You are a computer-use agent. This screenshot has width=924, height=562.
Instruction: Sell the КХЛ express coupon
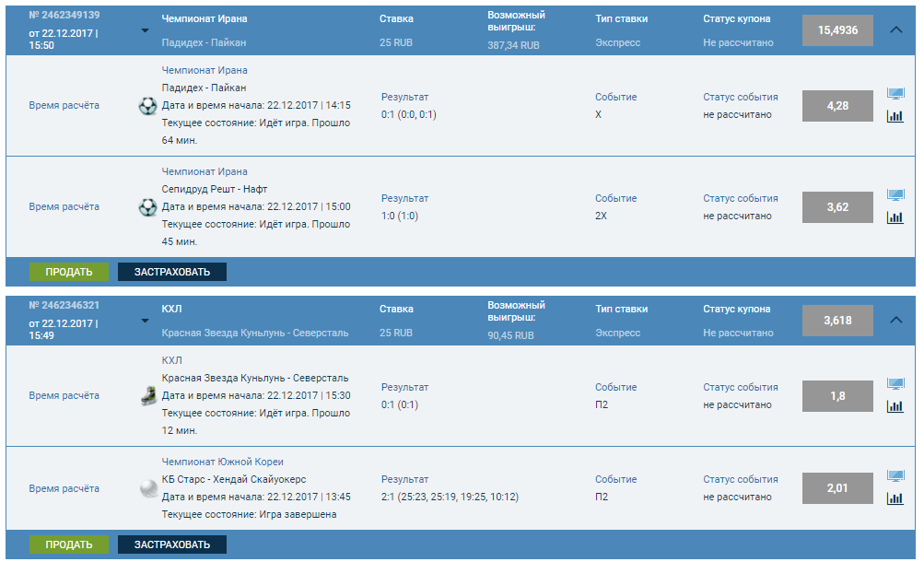tap(69, 544)
